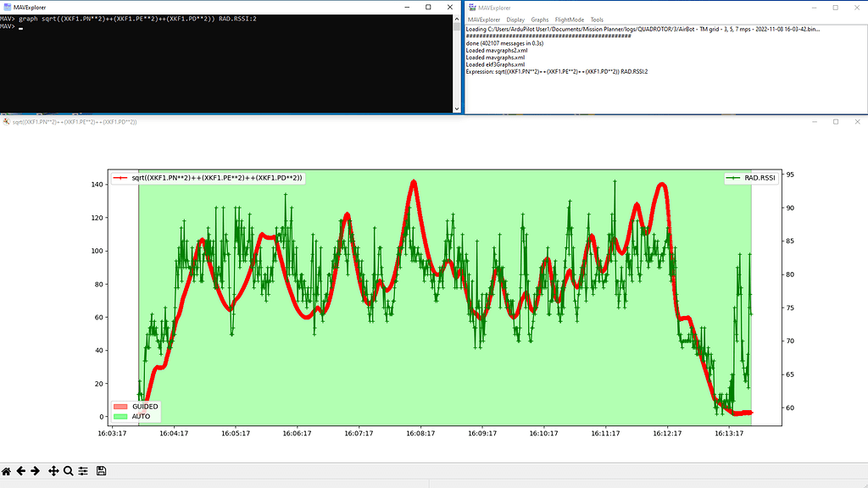Open the subplot configuration sliders icon
The height and width of the screenshot is (488, 868).
[83, 471]
